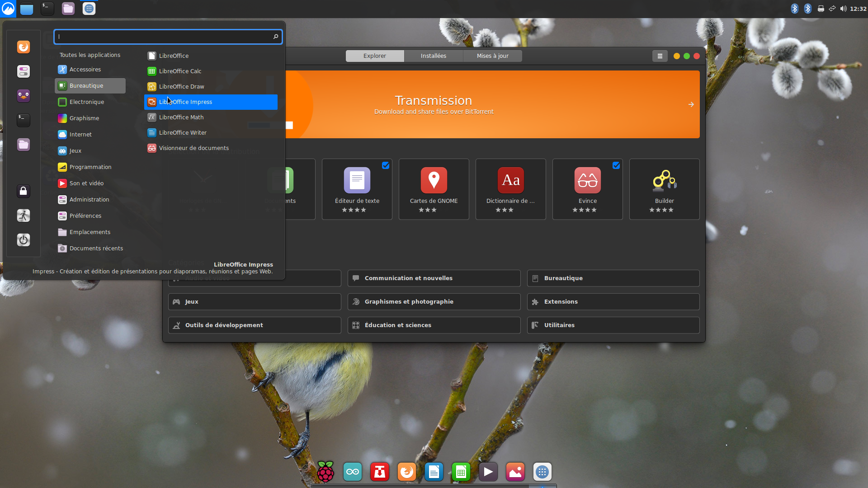This screenshot has height=488, width=868.
Task: Open the Dictionnaire de ... app card
Action: tap(511, 189)
